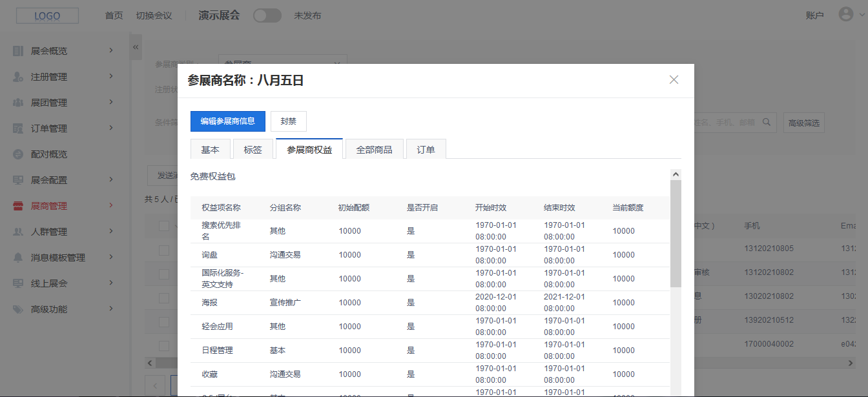Click the 收藏 benefit row

click(x=429, y=374)
